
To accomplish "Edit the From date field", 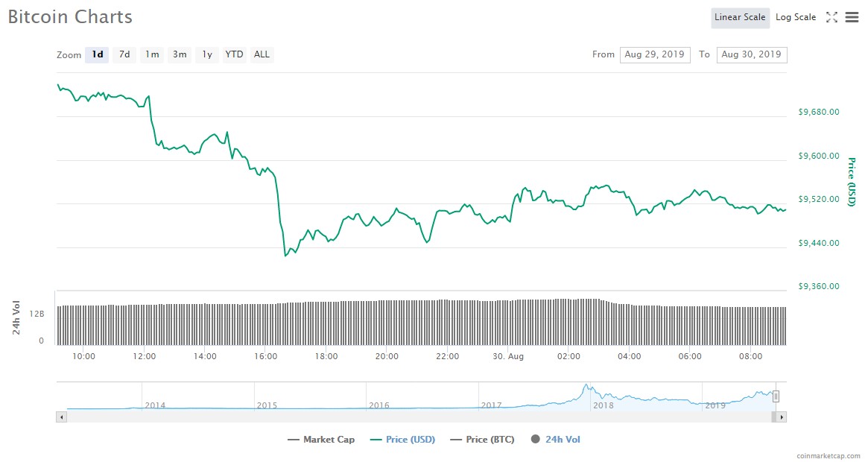I will 655,54.
